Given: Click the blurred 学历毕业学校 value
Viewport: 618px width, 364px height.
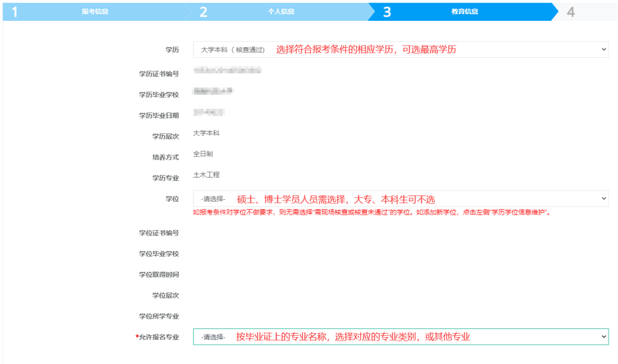Looking at the screenshot, I should click(x=213, y=92).
